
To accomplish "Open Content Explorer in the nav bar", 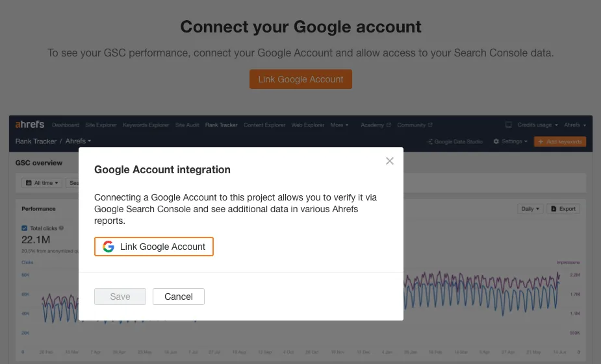I will click(264, 125).
